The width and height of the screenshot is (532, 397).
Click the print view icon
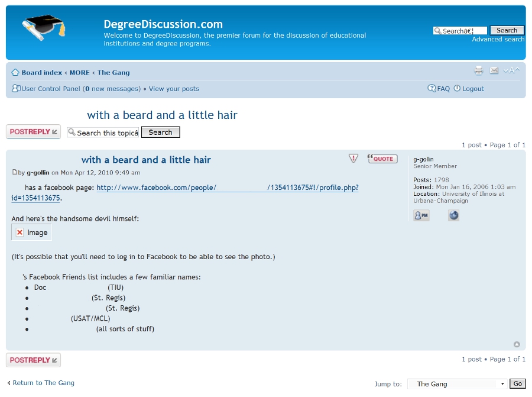(x=479, y=71)
